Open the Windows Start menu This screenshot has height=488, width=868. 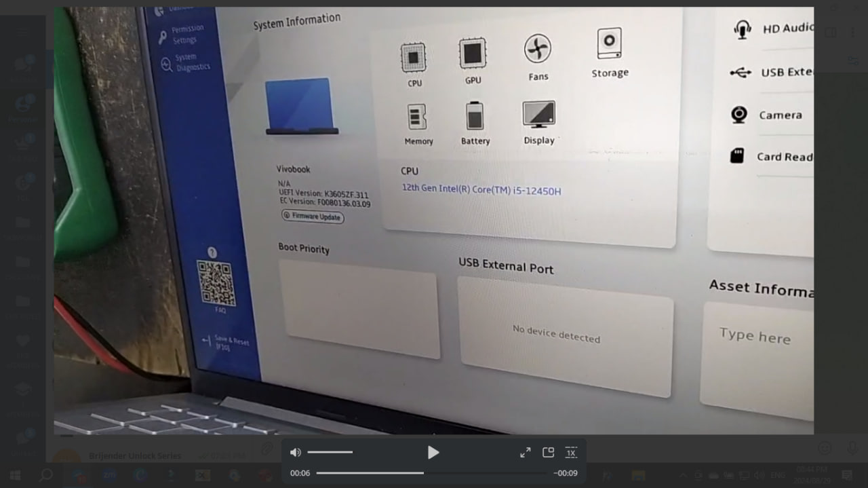click(x=14, y=475)
